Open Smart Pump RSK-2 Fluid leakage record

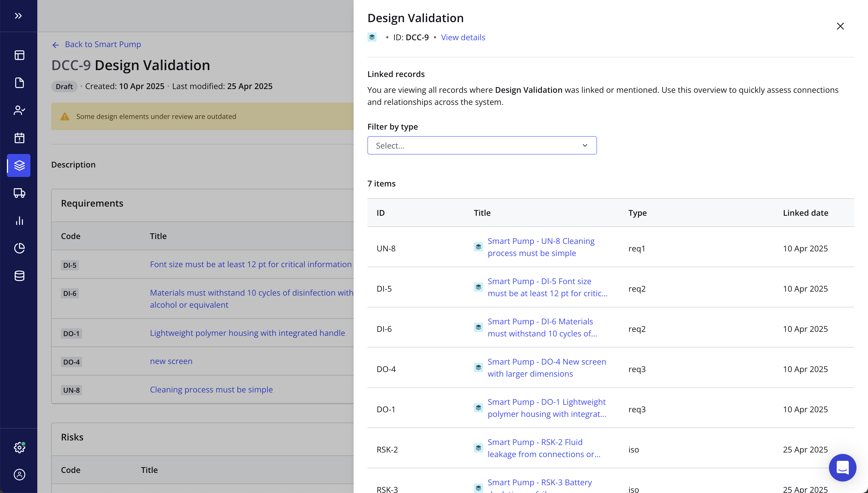pos(543,448)
